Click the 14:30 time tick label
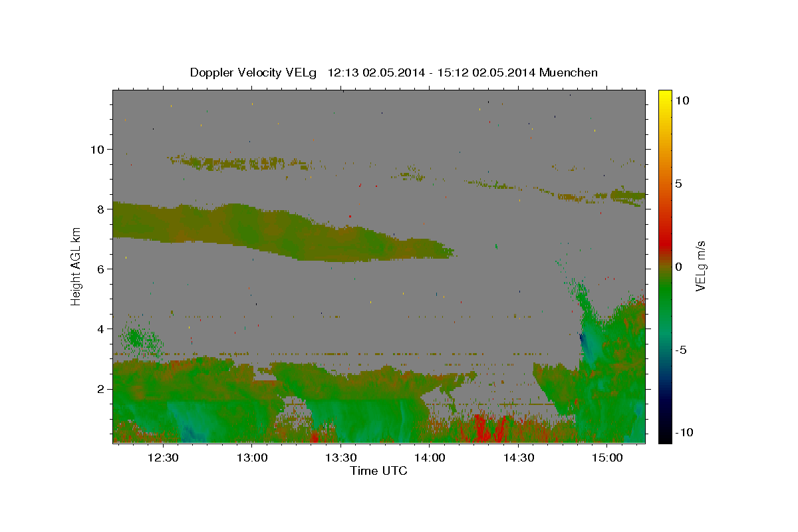The width and height of the screenshot is (798, 532). pos(519,458)
